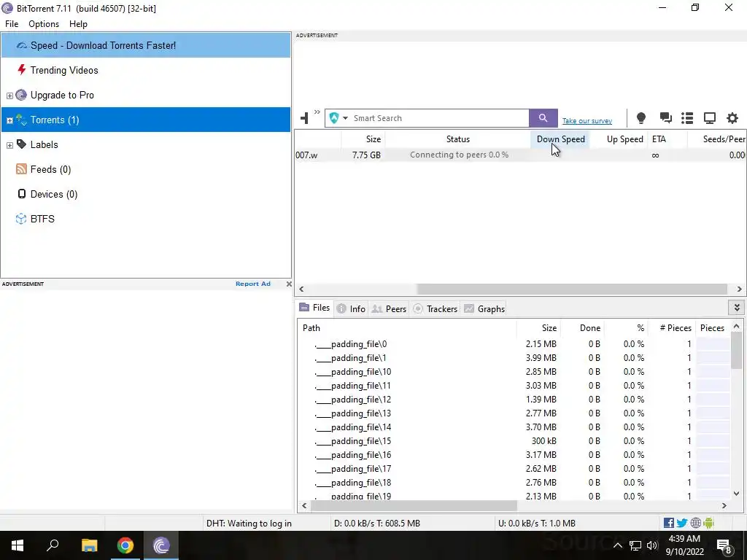This screenshot has height=560, width=747.
Task: Expand the Torrents (1) tree node
Action: tap(9, 120)
